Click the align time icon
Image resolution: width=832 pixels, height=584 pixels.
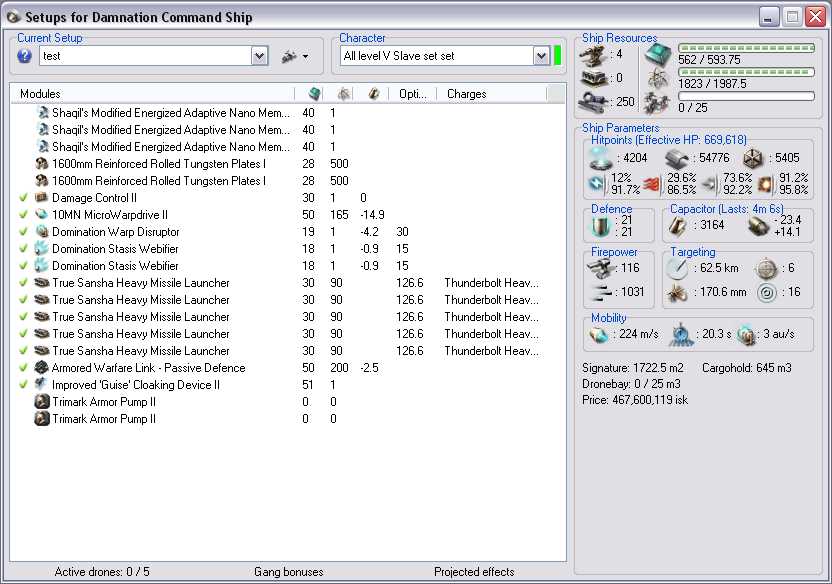[680, 335]
